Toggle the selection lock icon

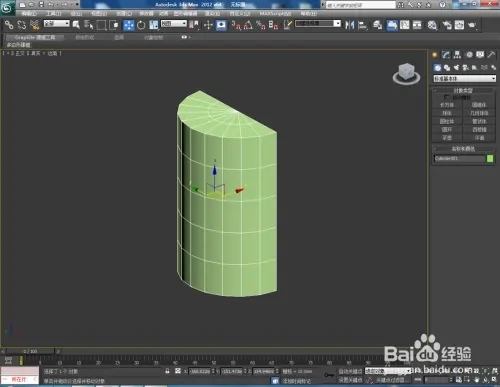(x=167, y=371)
